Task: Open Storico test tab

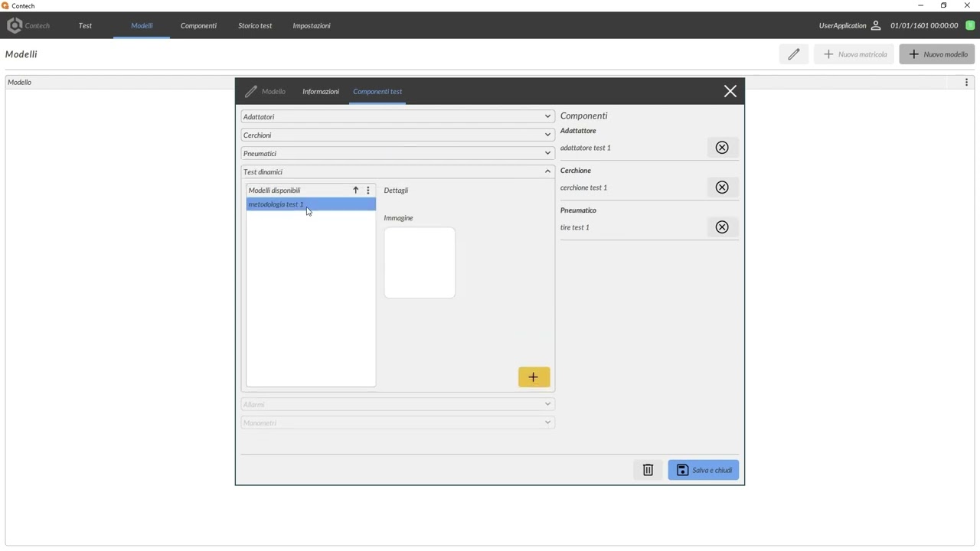Action: click(x=255, y=25)
